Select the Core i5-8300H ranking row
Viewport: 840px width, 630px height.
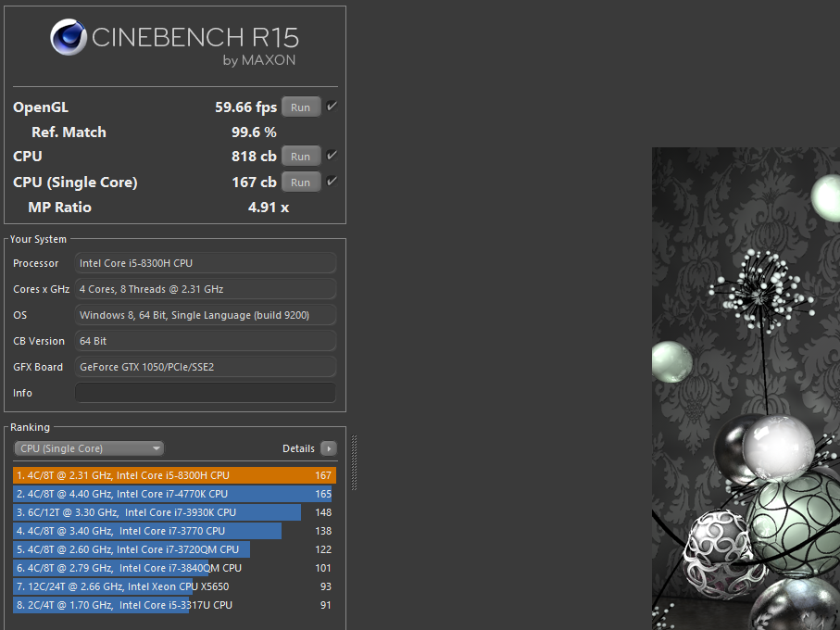pos(175,475)
